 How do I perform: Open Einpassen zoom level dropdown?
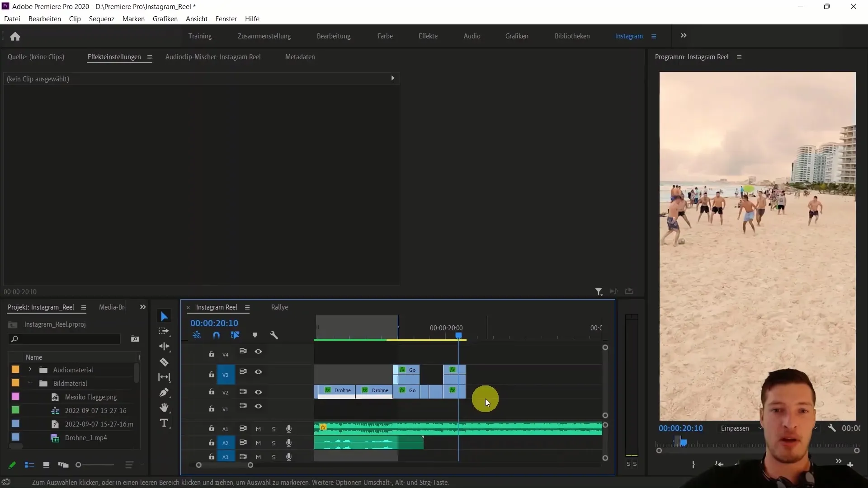click(741, 428)
